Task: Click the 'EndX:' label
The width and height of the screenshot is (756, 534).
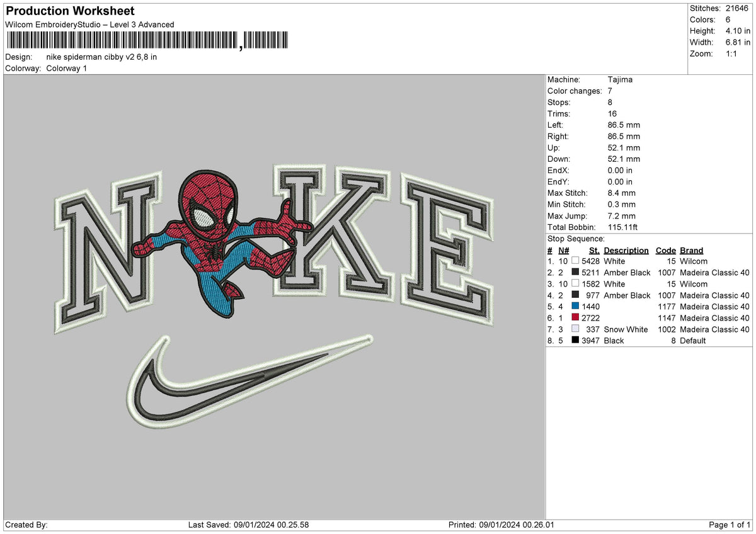Action: pos(558,170)
